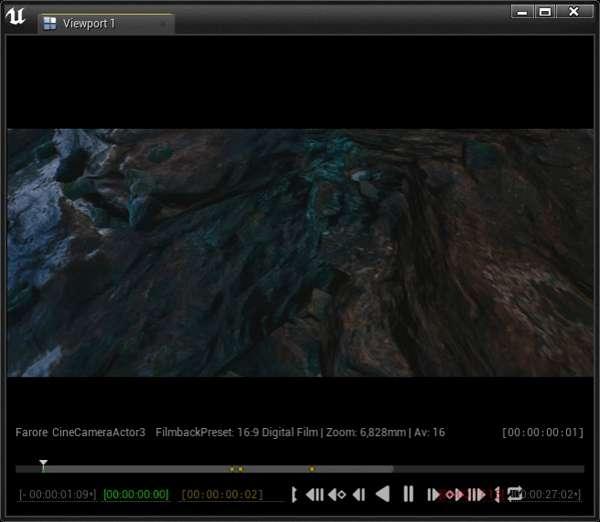Click the orange 00:00:00:02 time field

point(222,495)
